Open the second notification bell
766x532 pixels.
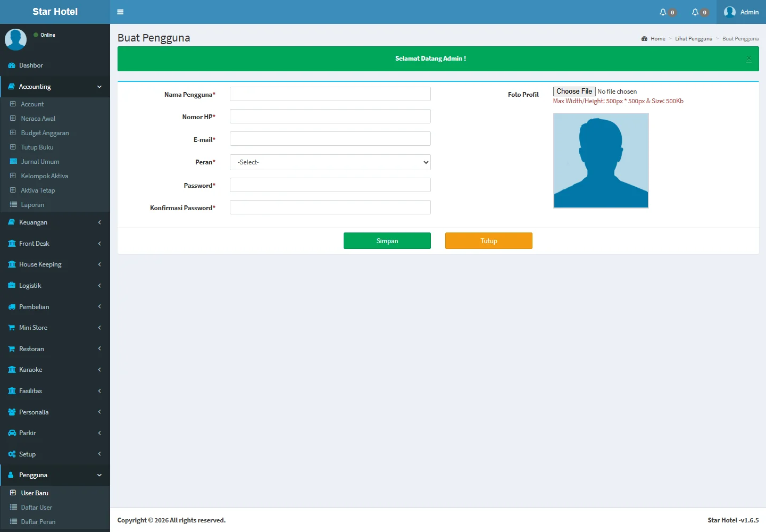point(695,12)
